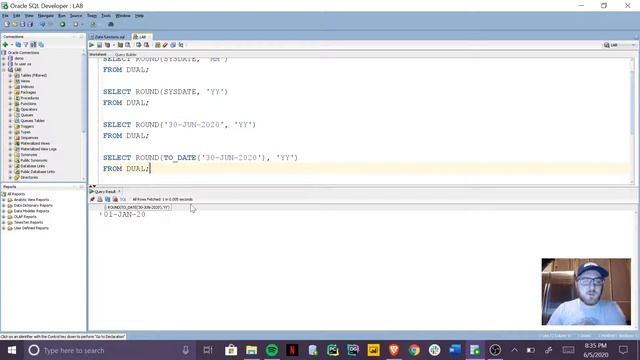Open Spotify from the taskbar
640x360 pixels.
272,350
